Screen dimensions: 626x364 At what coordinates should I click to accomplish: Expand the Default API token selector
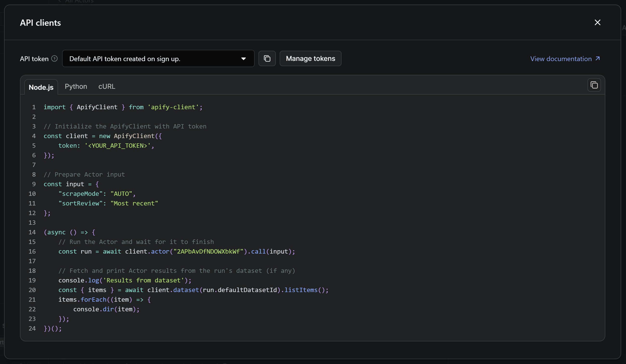click(158, 59)
